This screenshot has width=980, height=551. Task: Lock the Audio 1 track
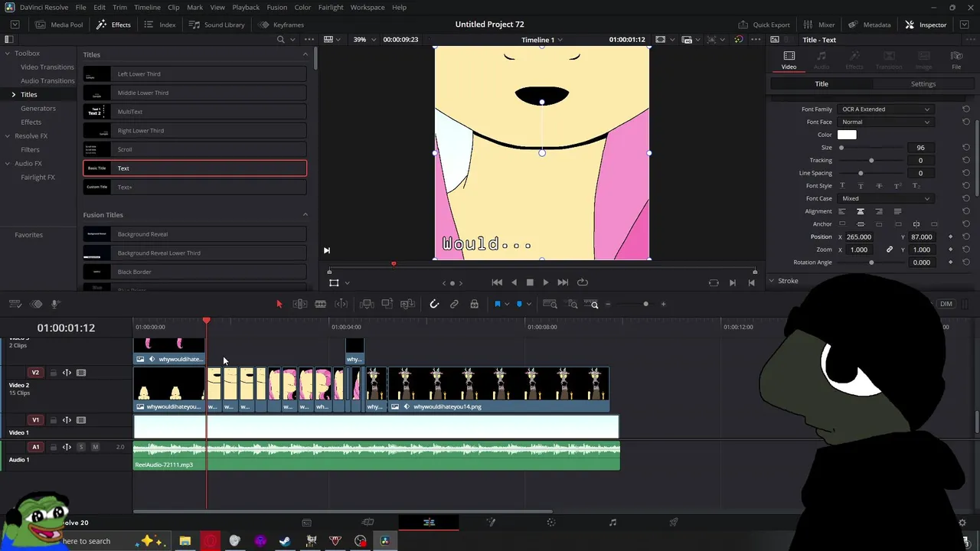pos(53,447)
